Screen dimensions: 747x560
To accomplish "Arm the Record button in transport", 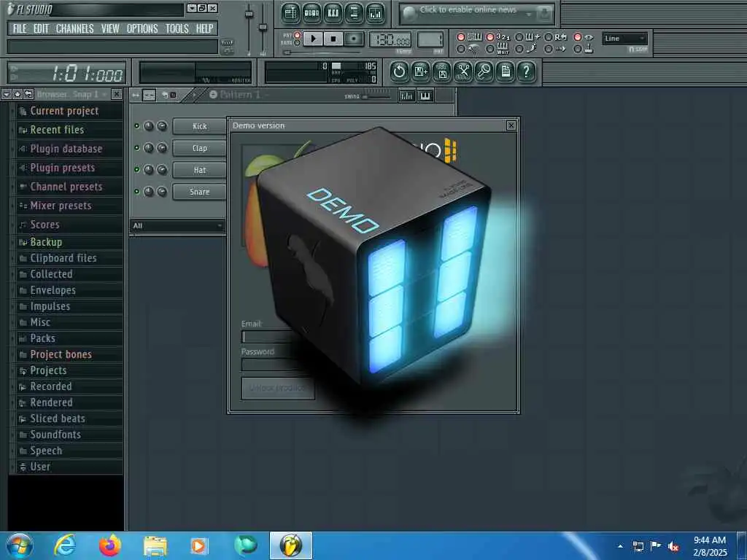I will point(354,39).
